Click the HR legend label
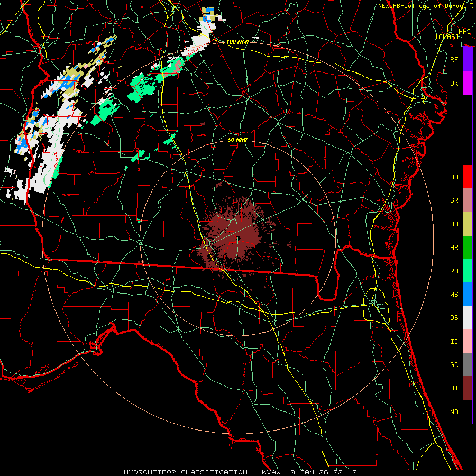Viewport: 476px width, 476px height. tap(454, 248)
